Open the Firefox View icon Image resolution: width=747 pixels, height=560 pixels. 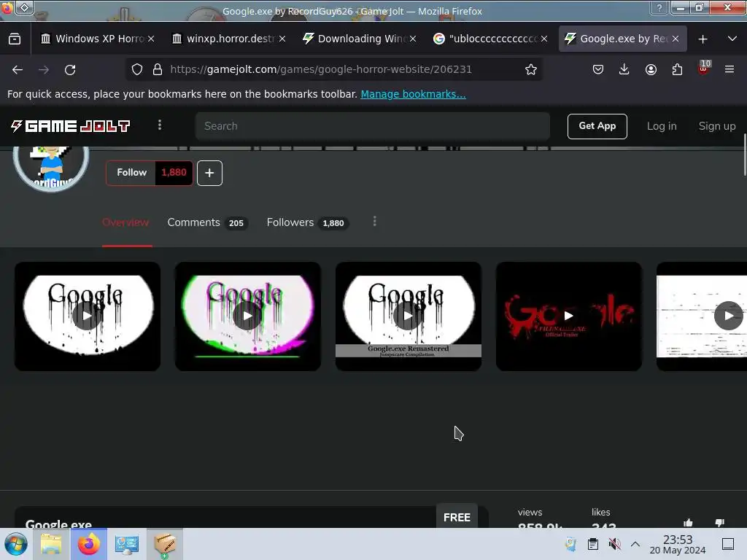point(15,39)
